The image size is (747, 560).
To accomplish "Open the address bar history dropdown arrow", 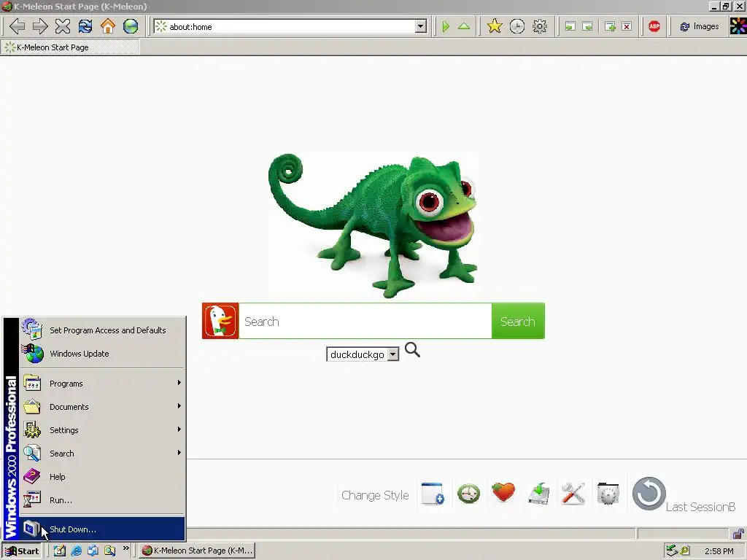I will [x=421, y=27].
